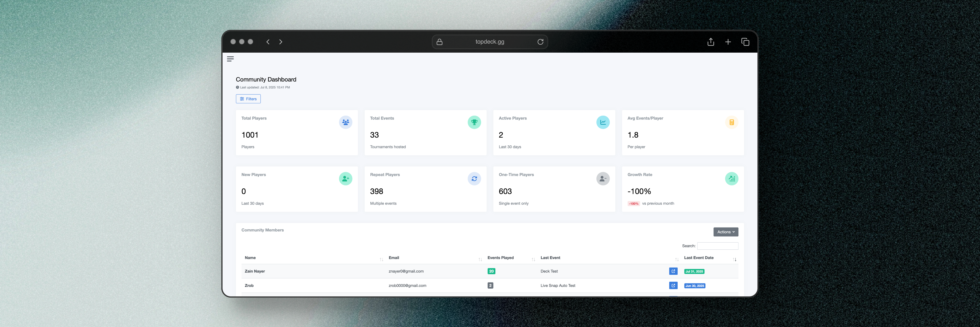This screenshot has width=980, height=327.
Task: Open the hamburger navigation menu
Action: point(231,59)
